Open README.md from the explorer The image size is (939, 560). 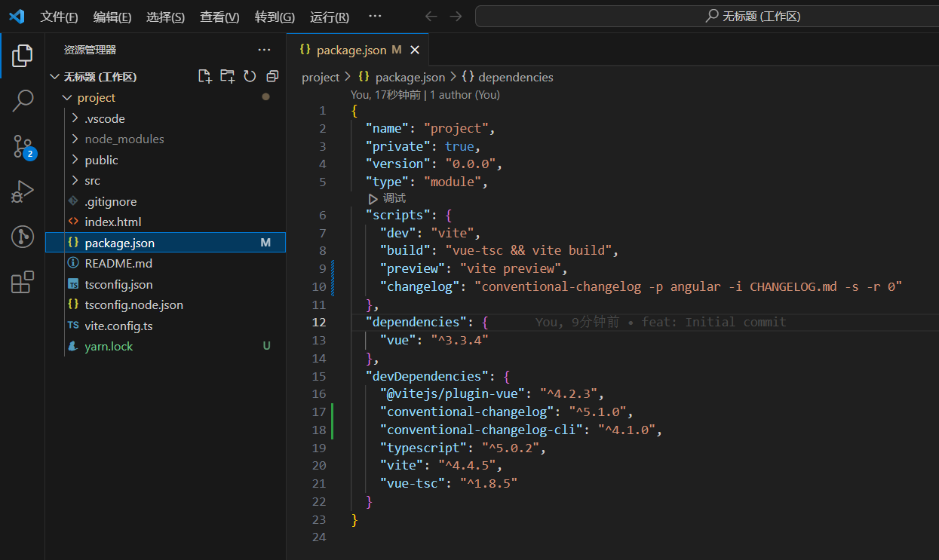[x=118, y=263]
